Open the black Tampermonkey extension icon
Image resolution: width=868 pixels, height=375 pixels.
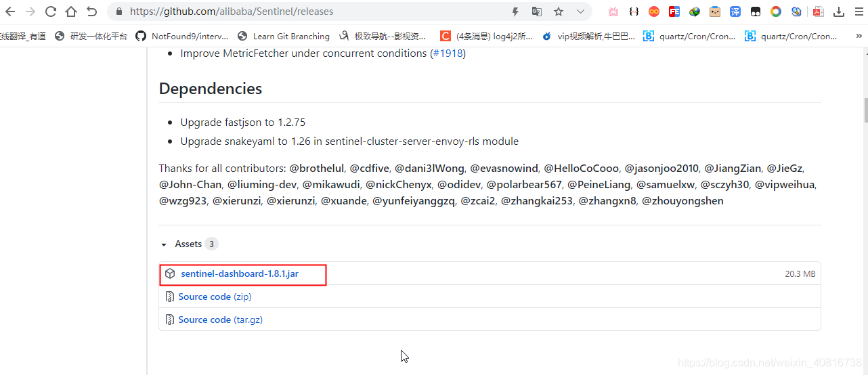click(756, 12)
